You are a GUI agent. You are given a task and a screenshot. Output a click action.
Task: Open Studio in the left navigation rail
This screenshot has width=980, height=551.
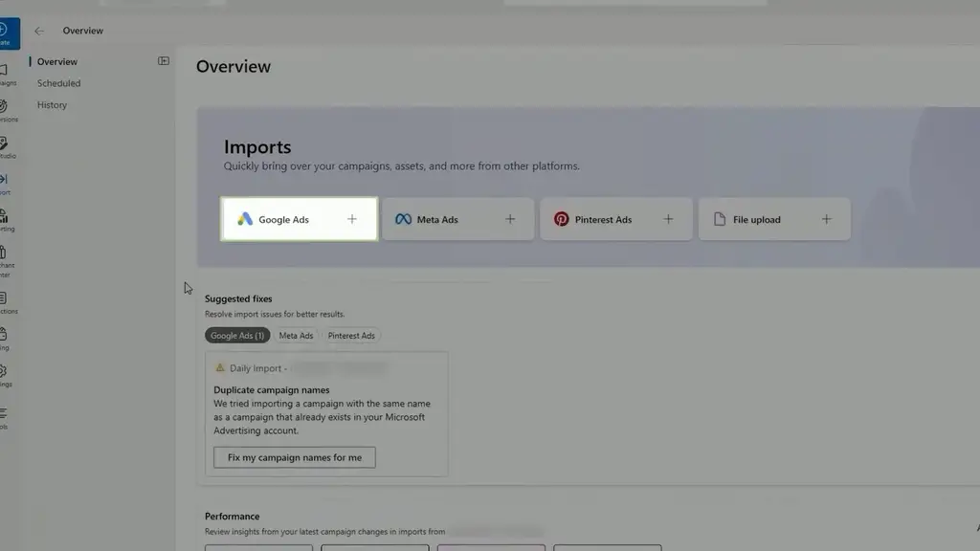(x=8, y=148)
